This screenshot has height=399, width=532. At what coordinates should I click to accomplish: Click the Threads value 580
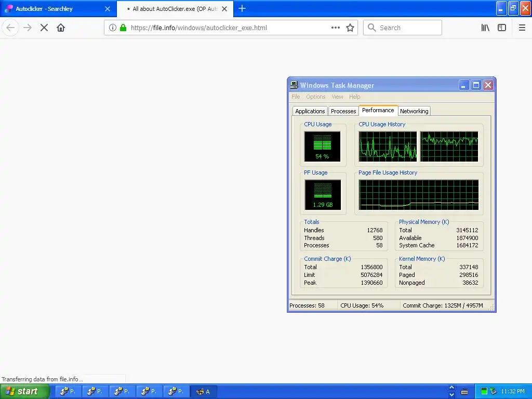click(378, 238)
